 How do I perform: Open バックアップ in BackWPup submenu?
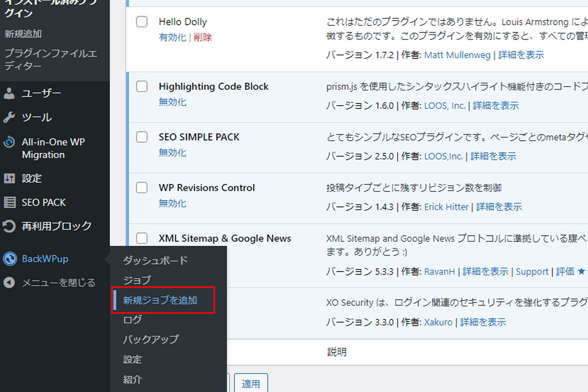click(x=151, y=340)
